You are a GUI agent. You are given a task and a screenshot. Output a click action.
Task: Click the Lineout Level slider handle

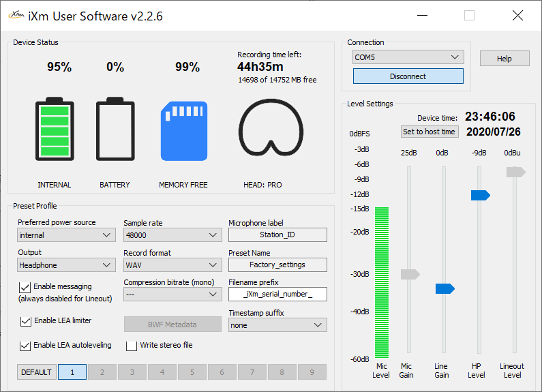tap(515, 172)
